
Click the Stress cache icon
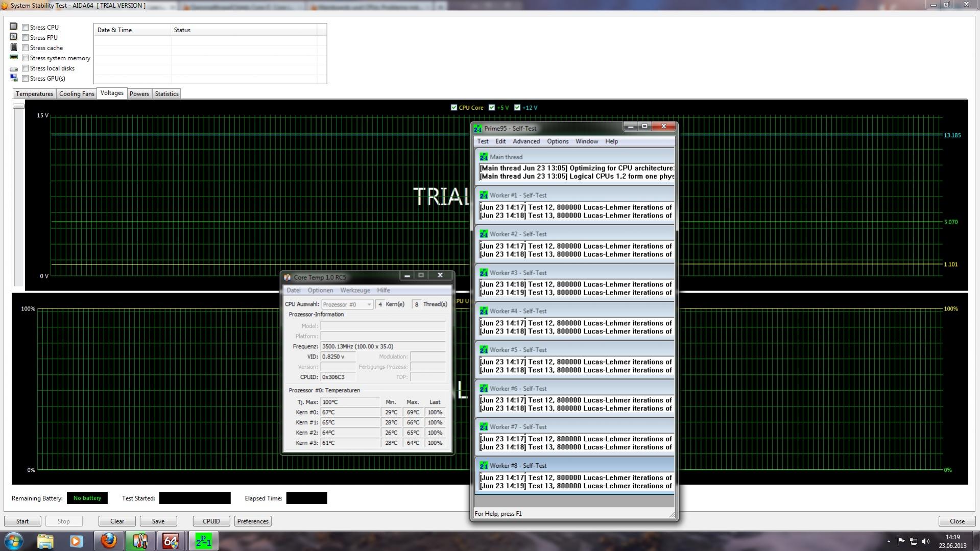[14, 47]
